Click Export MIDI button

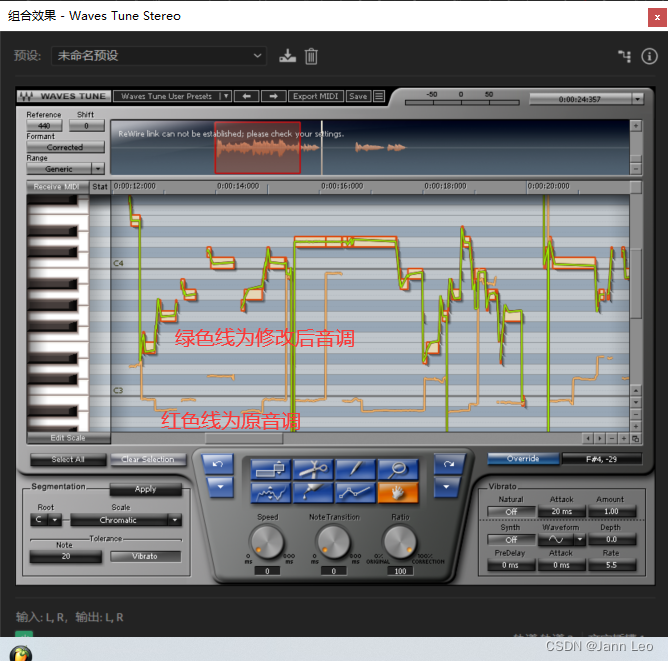point(316,96)
